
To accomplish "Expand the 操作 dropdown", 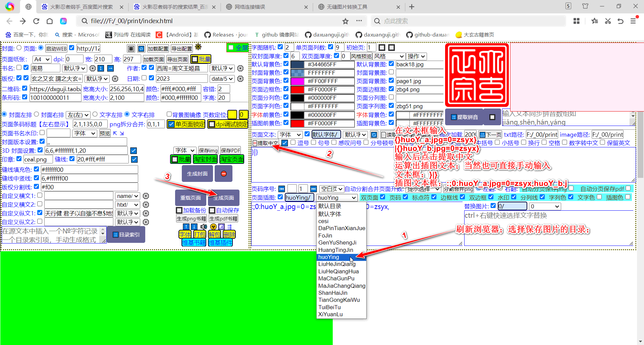I will tap(416, 56).
